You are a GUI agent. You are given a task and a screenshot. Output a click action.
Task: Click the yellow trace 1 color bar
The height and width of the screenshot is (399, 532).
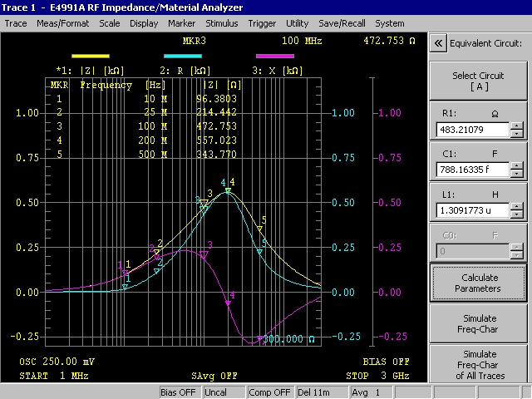coord(91,56)
